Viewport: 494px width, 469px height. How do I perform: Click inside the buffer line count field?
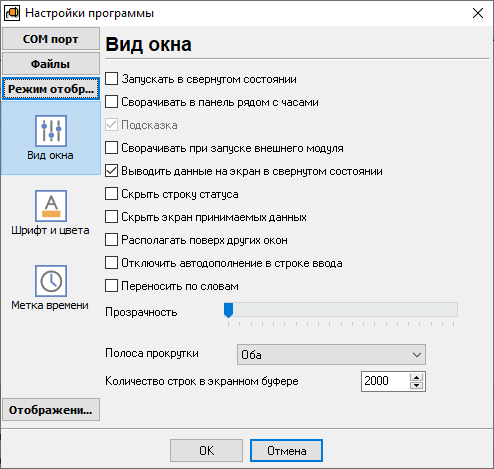(385, 381)
